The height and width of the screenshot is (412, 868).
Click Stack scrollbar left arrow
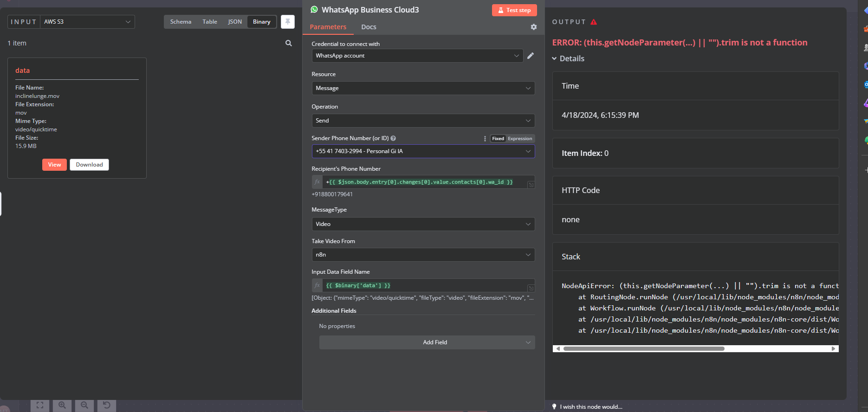click(x=558, y=348)
